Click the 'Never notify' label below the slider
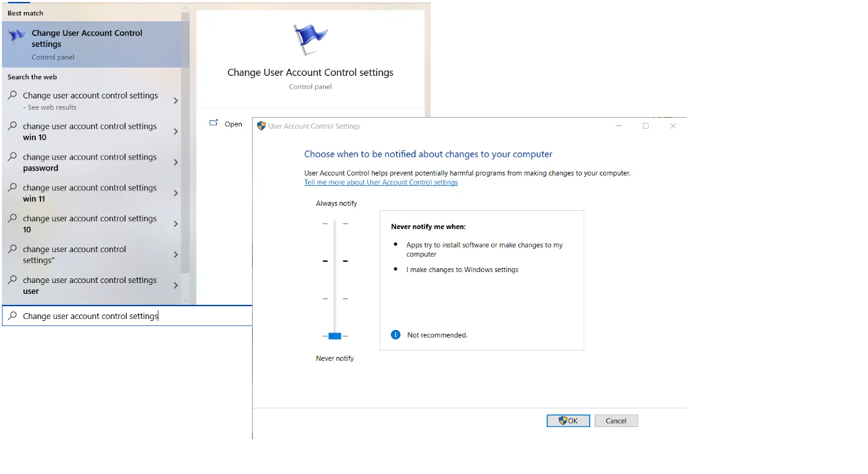This screenshot has width=868, height=474. 335,358
